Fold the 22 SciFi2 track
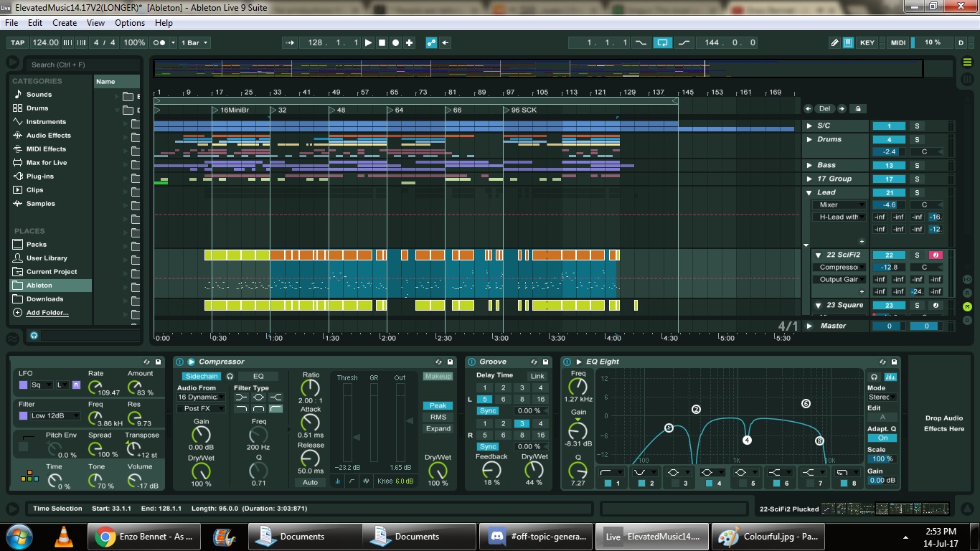The image size is (980, 551). (x=819, y=255)
